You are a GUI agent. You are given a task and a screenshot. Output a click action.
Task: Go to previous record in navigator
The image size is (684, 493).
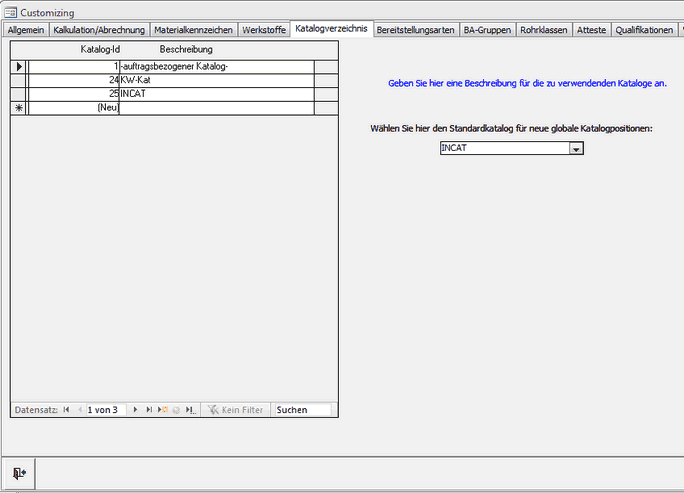point(80,410)
